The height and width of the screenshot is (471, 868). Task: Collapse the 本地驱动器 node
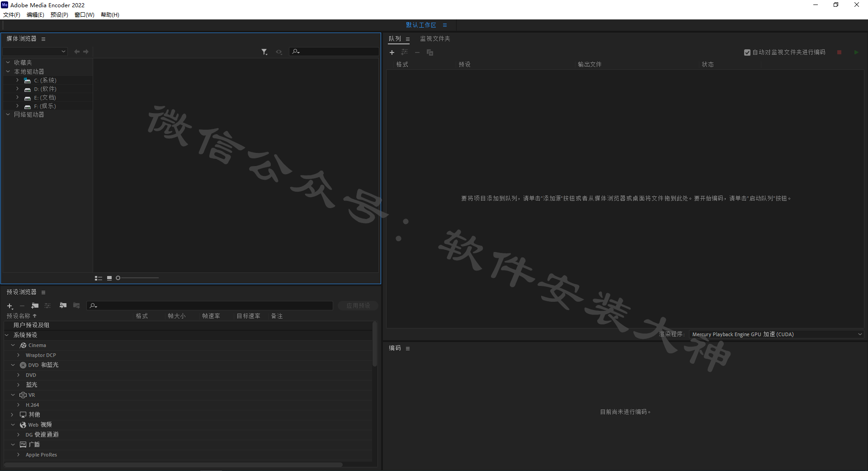click(x=8, y=71)
